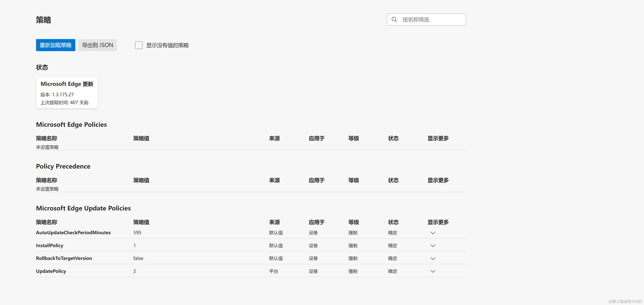The height and width of the screenshot is (305, 644).
Task: Expand the UpdatePolicy row chevron
Action: pos(433,271)
